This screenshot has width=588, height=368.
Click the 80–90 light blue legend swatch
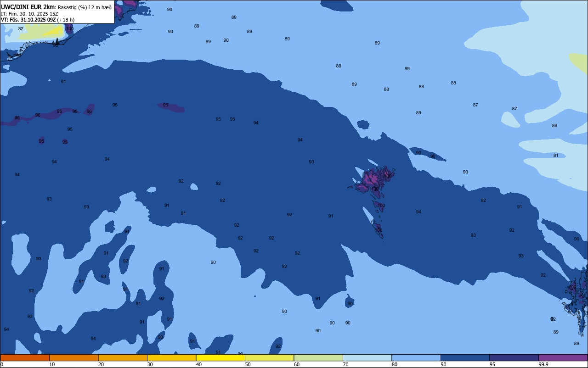pyautogui.click(x=416, y=357)
